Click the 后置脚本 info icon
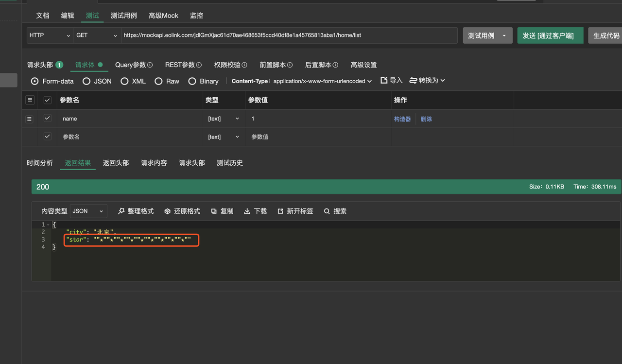This screenshot has height=364, width=622. coord(335,65)
